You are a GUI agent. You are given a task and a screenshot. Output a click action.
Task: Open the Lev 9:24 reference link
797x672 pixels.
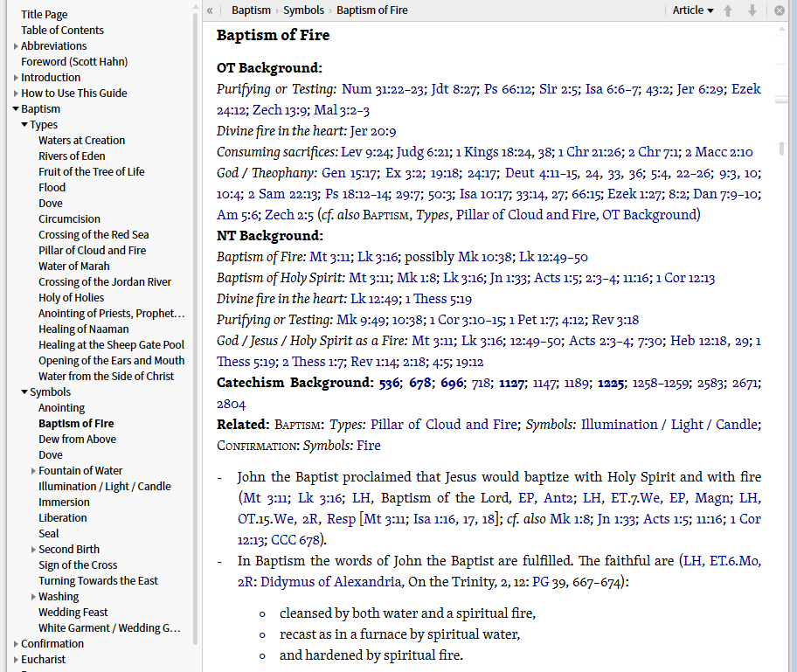[x=365, y=152]
